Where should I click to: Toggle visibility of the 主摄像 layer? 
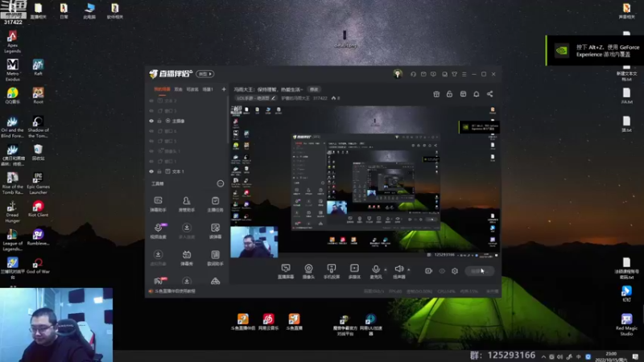151,121
